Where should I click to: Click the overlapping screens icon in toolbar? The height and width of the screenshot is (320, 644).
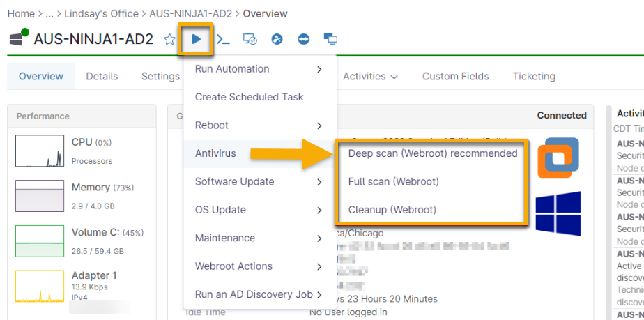(330, 40)
